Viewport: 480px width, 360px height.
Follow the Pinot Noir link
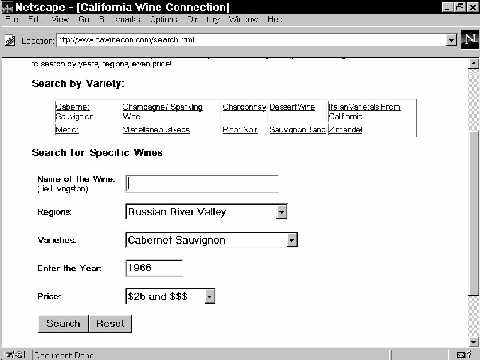[x=240, y=129]
